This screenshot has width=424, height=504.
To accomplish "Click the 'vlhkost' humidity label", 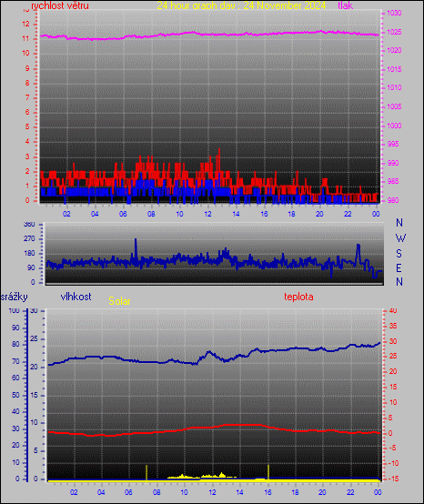I will tap(76, 297).
